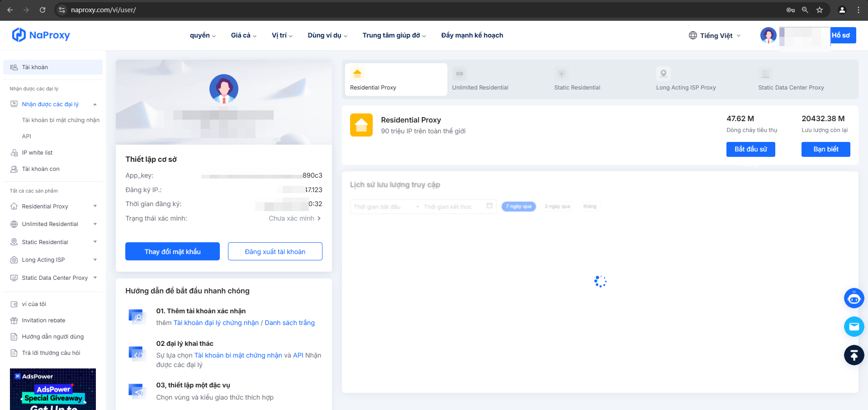This screenshot has height=410, width=868.
Task: Click the Bắt đầu sử button
Action: (x=750, y=149)
